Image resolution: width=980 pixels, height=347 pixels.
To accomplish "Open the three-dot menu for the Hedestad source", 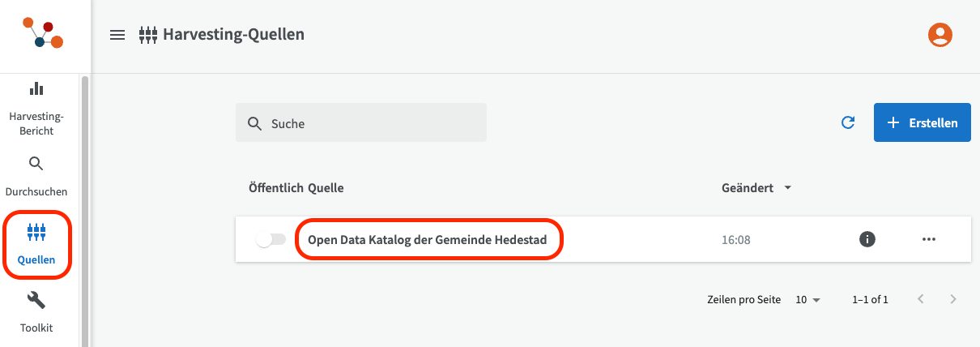I will [x=928, y=239].
